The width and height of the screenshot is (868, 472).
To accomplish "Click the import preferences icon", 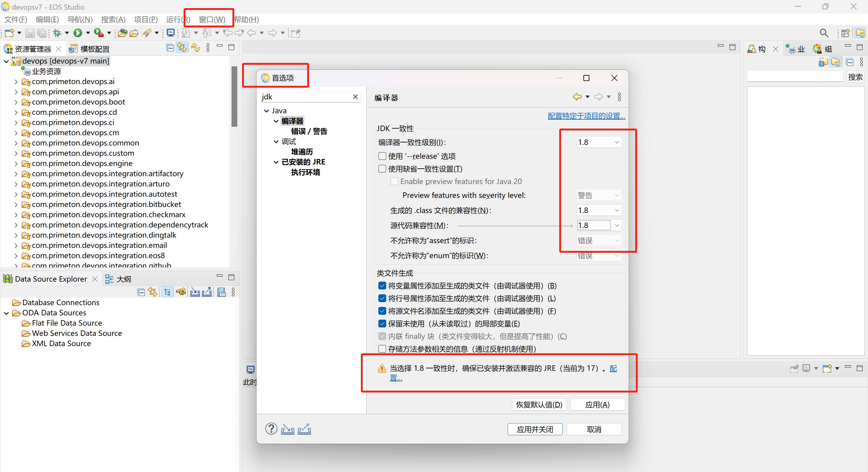I will (x=287, y=429).
